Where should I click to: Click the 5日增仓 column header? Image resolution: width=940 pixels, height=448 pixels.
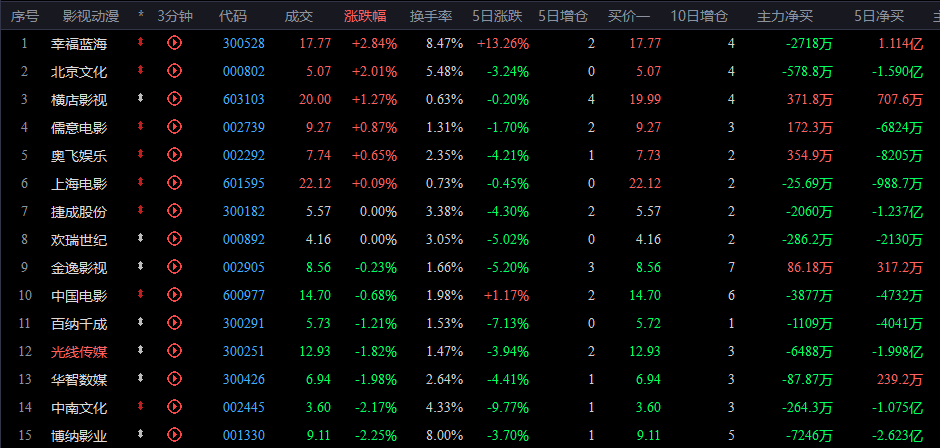563,16
